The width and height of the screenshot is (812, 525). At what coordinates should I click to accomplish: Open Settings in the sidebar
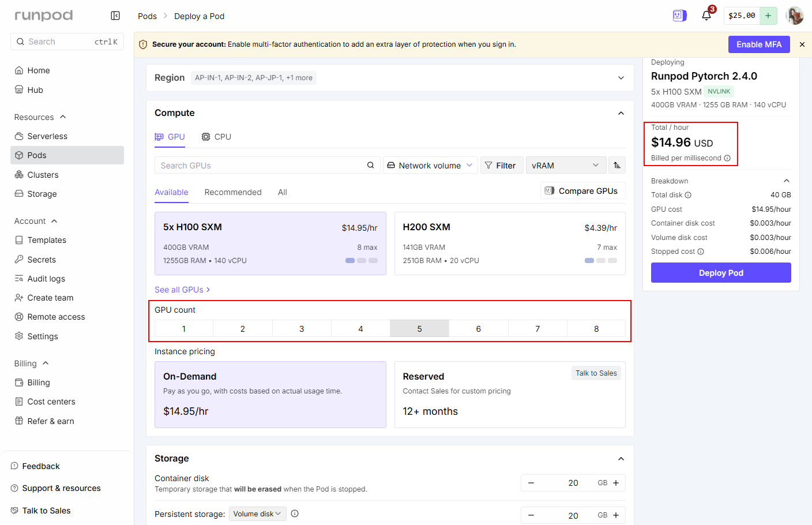67,336
